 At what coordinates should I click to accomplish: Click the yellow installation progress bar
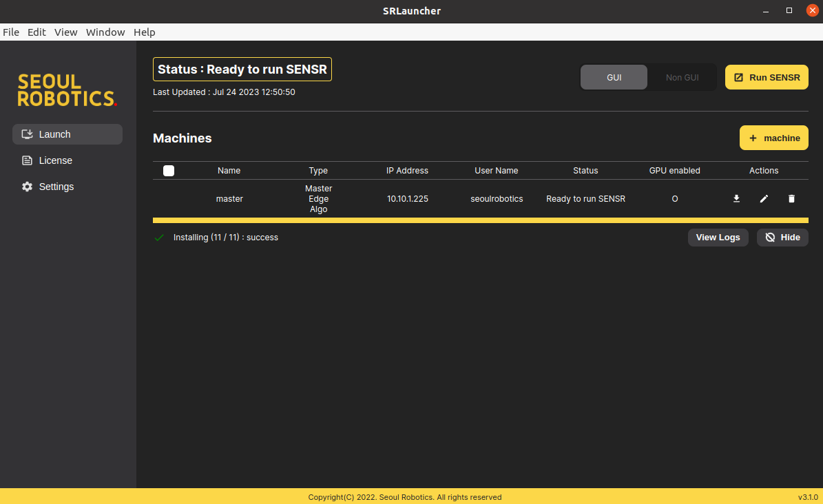click(480, 220)
